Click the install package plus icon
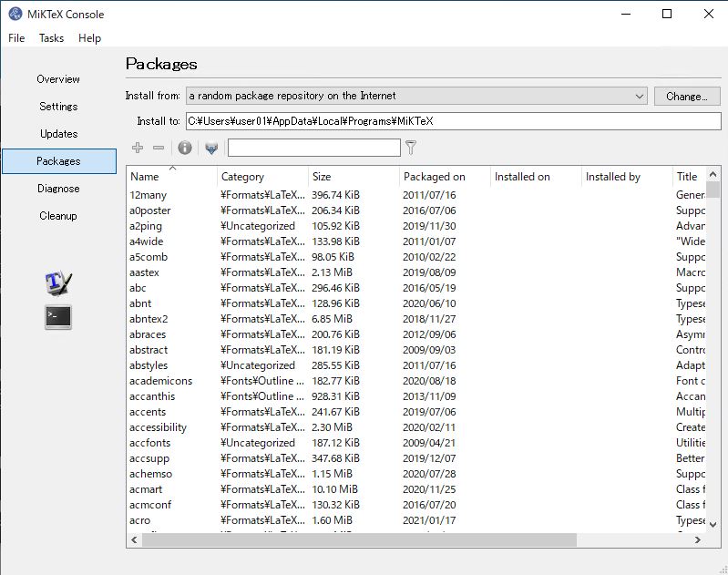Screen dimensions: 728x575 138,148
